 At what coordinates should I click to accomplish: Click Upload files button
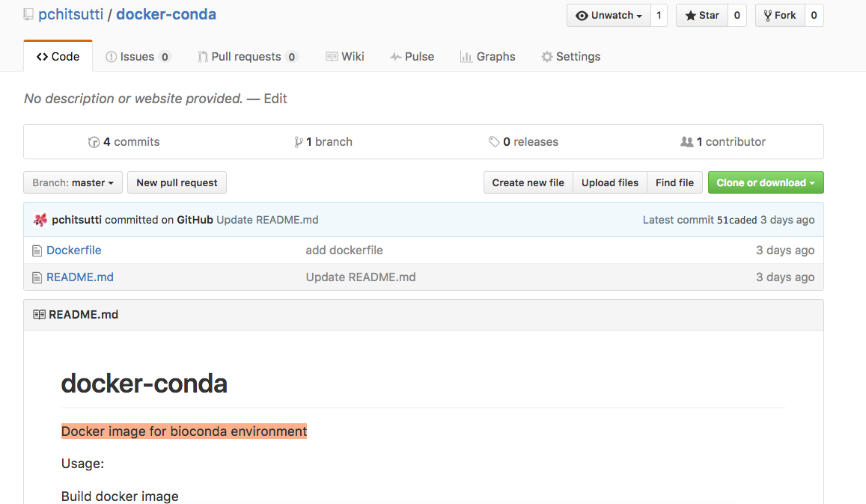click(610, 182)
